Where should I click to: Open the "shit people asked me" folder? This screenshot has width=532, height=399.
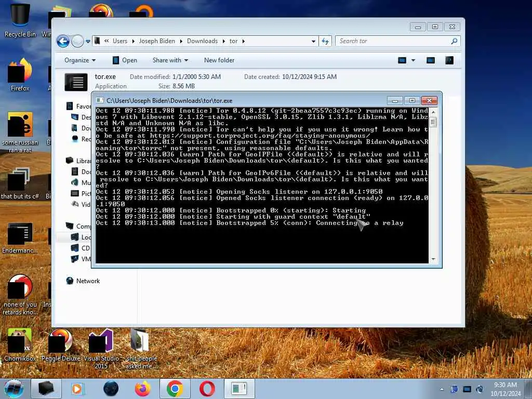pyautogui.click(x=141, y=349)
